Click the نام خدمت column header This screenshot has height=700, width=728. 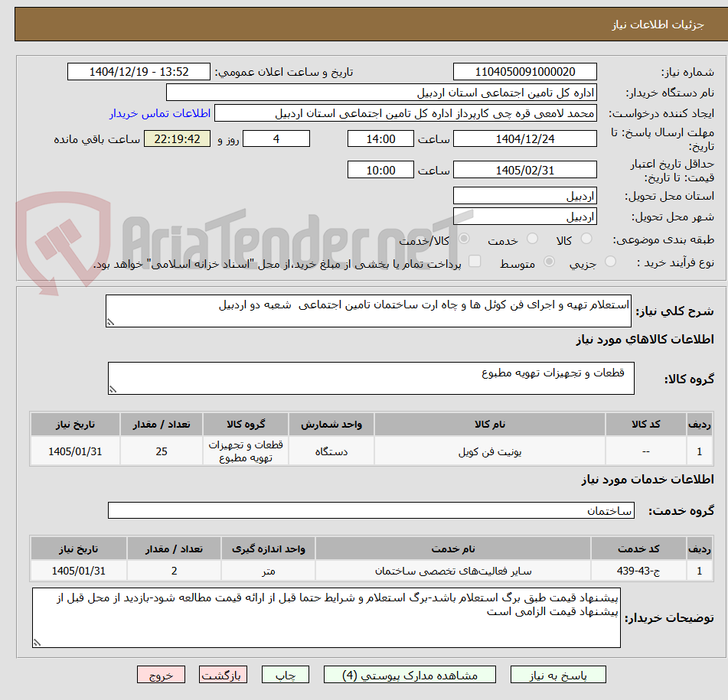(x=453, y=549)
